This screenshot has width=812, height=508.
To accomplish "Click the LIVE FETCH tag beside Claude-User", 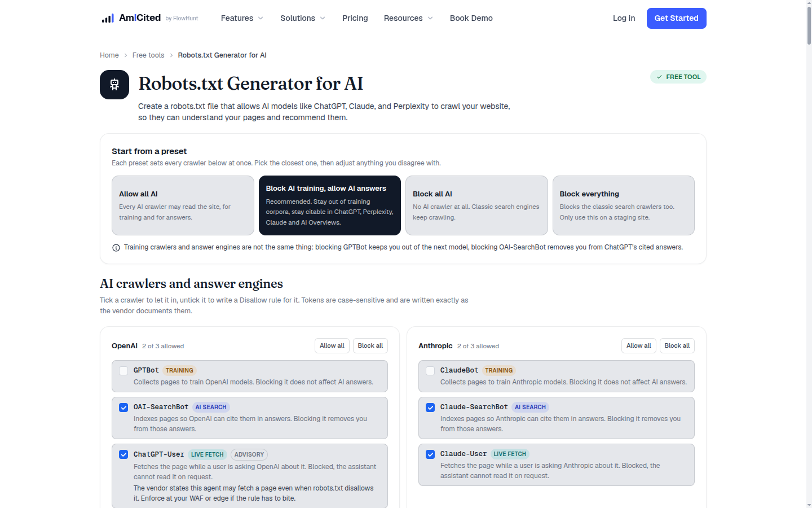I will [510, 454].
